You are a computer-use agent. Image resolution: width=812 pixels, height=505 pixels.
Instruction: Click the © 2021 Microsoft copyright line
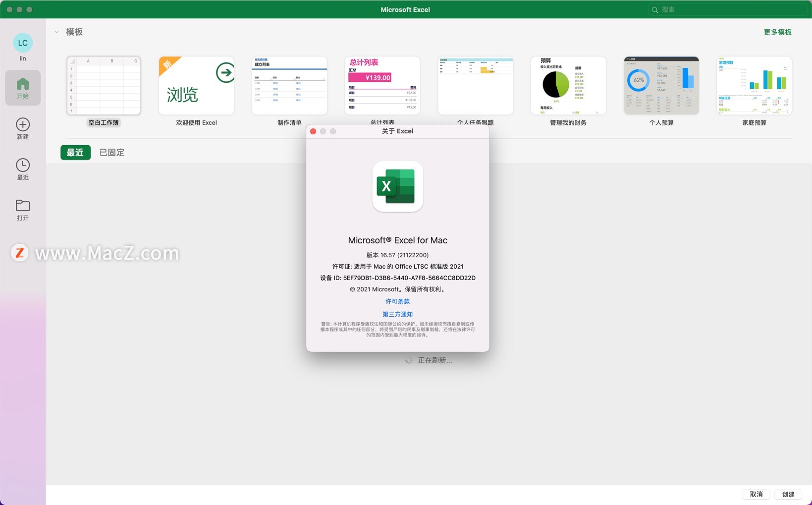coord(397,289)
